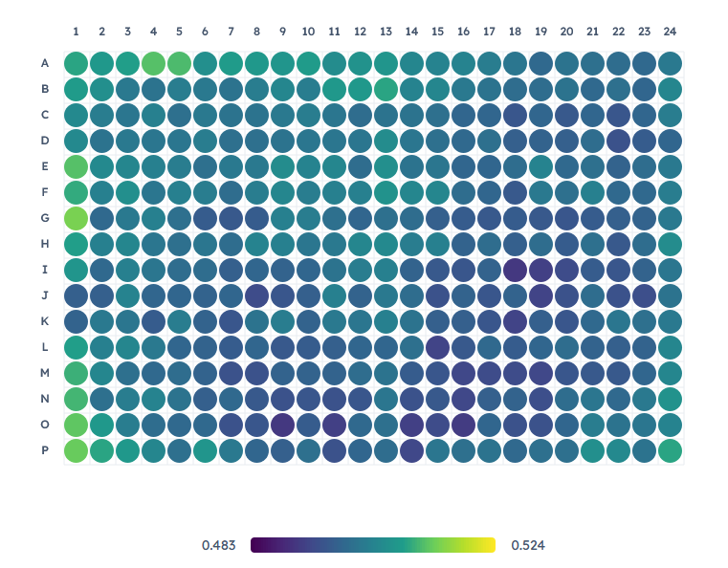The height and width of the screenshot is (568, 728).
Task: Click well F13 in the heatmap
Action: (386, 192)
